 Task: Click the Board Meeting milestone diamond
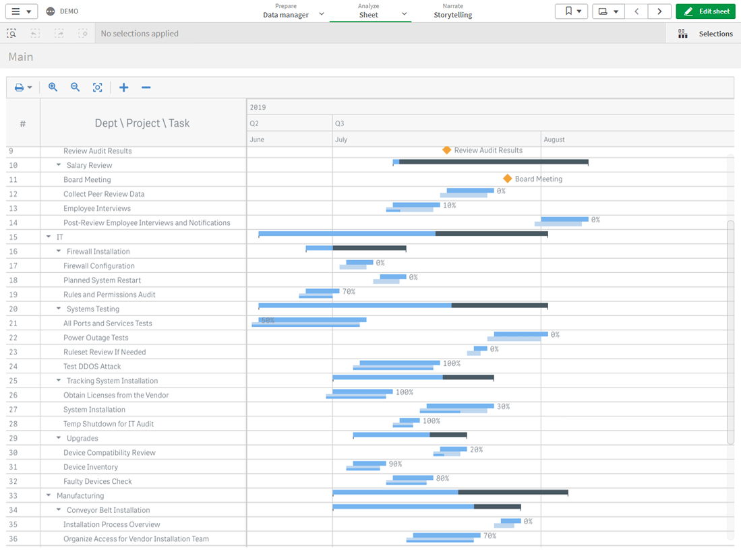coord(508,179)
